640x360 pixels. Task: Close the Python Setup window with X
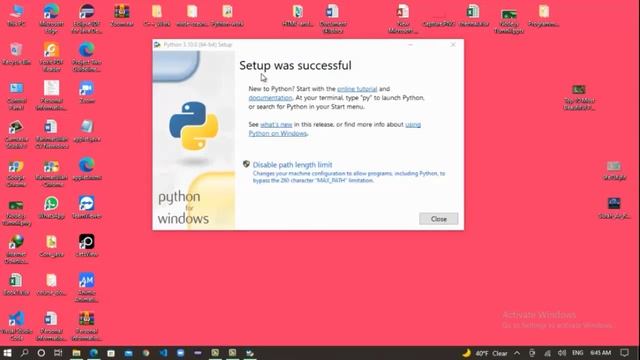[453, 44]
